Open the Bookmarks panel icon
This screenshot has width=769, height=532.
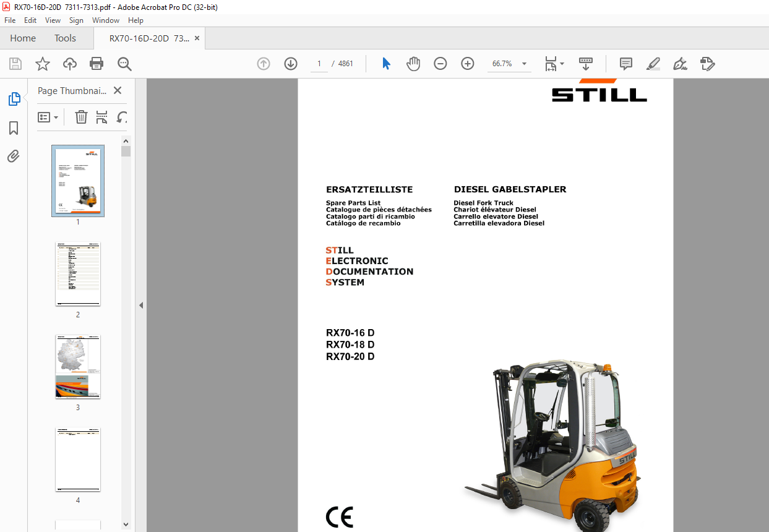tap(14, 128)
